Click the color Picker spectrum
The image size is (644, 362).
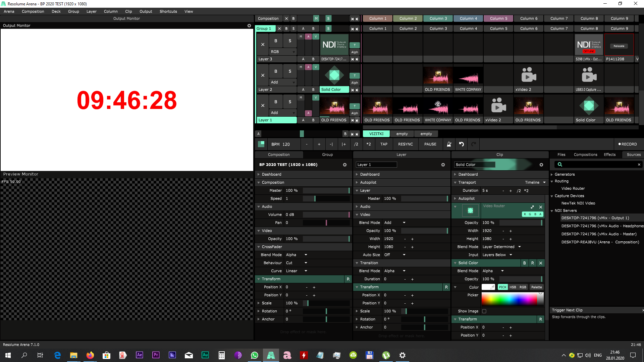pyautogui.click(x=509, y=299)
